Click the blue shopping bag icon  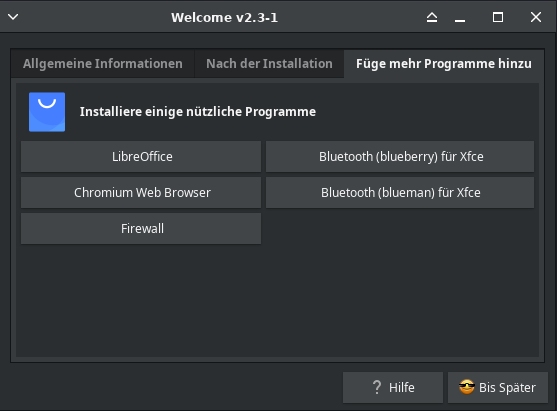coord(47,112)
